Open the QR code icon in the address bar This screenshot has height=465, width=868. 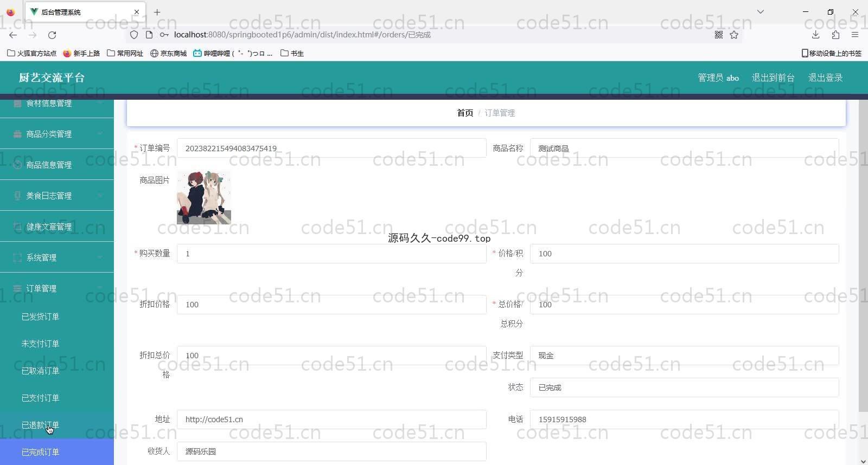[x=719, y=35]
